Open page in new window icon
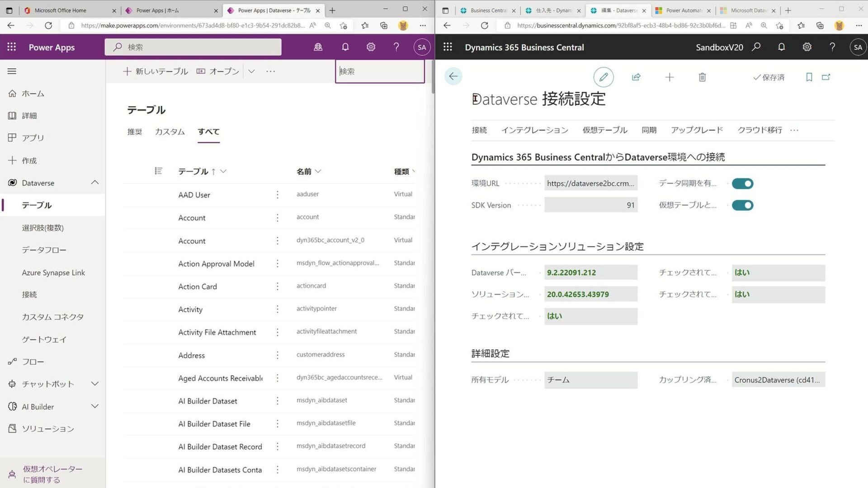The height and width of the screenshot is (488, 868). pyautogui.click(x=826, y=77)
